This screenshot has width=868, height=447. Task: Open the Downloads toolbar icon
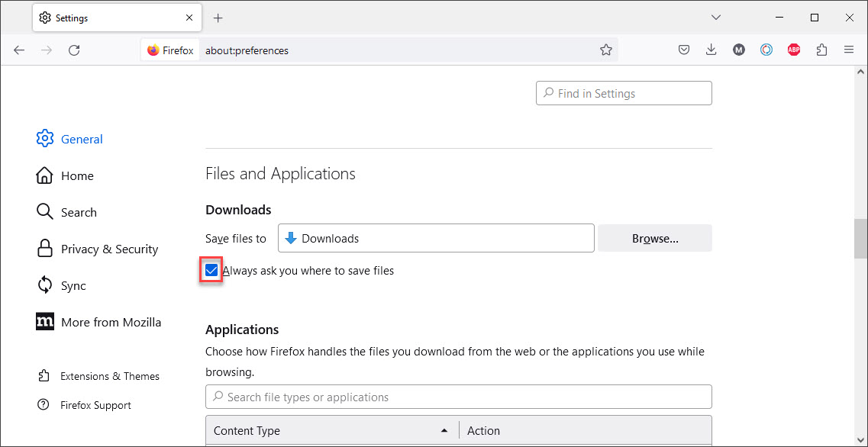pos(712,50)
